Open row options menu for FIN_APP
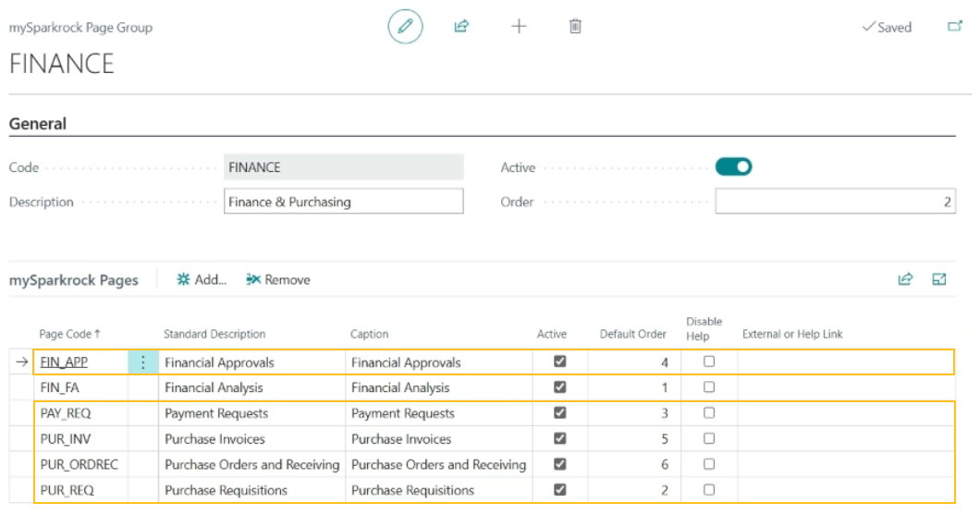The height and width of the screenshot is (515, 980). [142, 362]
